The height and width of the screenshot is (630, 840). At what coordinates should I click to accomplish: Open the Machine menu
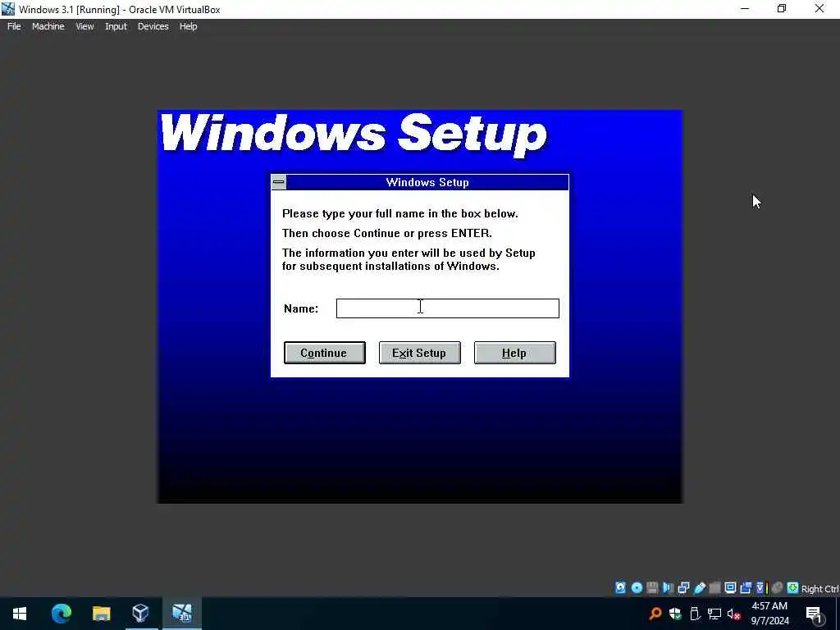[48, 26]
